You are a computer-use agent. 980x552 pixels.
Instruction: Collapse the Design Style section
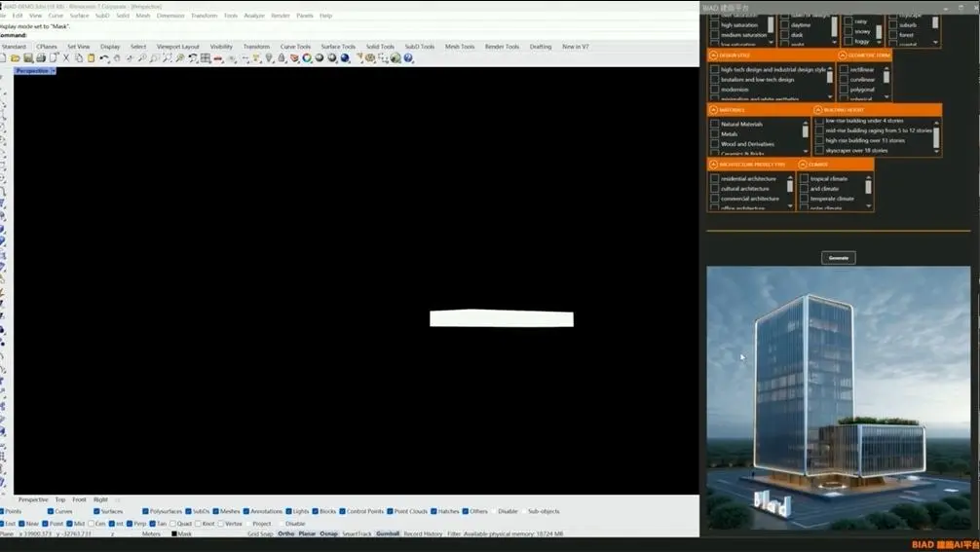point(714,55)
